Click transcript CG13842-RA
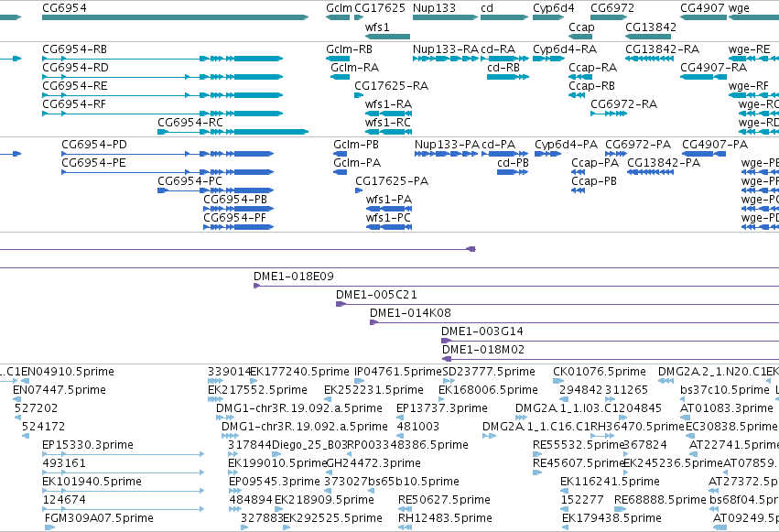Image resolution: width=779 pixels, height=532 pixels. pyautogui.click(x=662, y=49)
